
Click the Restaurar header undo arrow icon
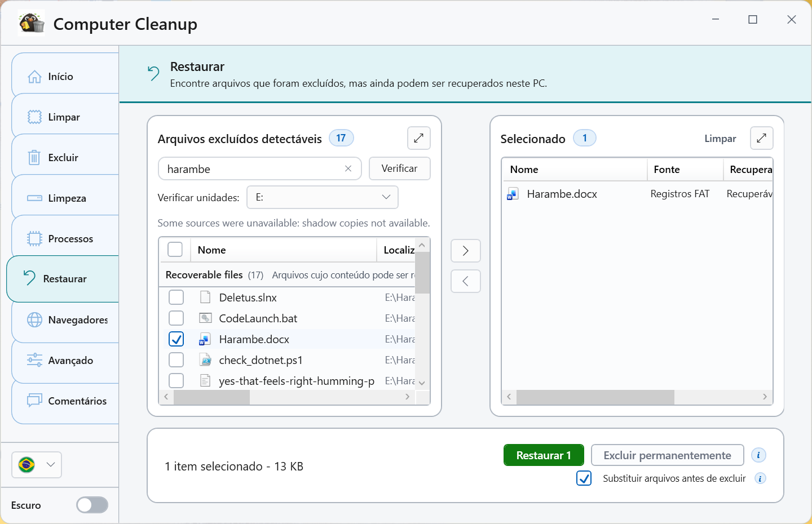click(x=153, y=73)
